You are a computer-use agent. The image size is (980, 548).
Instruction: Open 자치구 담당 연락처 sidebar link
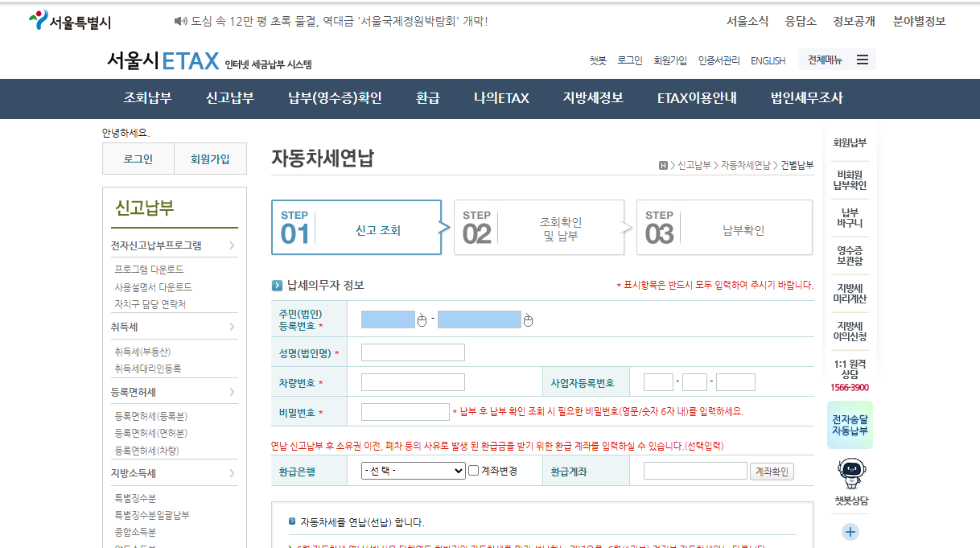(x=150, y=304)
